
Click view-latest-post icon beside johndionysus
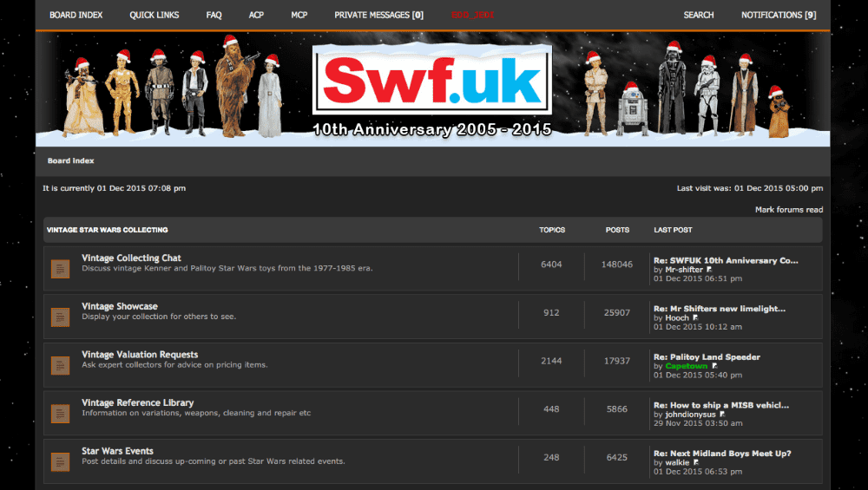tap(722, 415)
